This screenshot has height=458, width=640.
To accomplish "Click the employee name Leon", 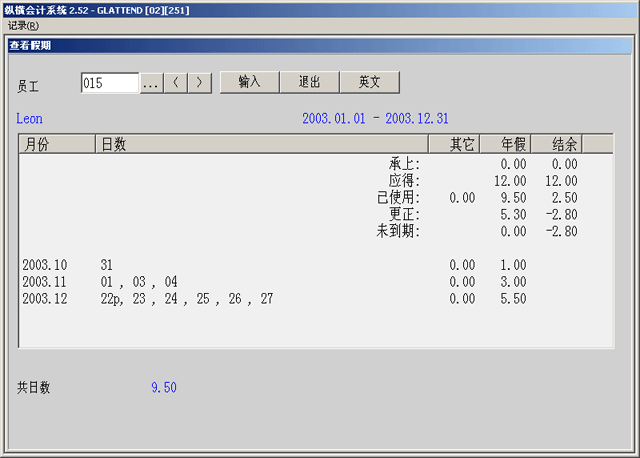I will 29,118.
